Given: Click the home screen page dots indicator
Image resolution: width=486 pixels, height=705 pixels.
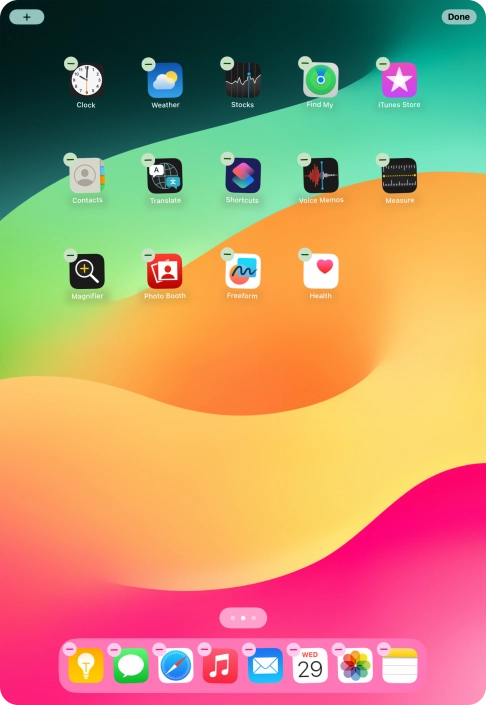Looking at the screenshot, I should pos(243,618).
